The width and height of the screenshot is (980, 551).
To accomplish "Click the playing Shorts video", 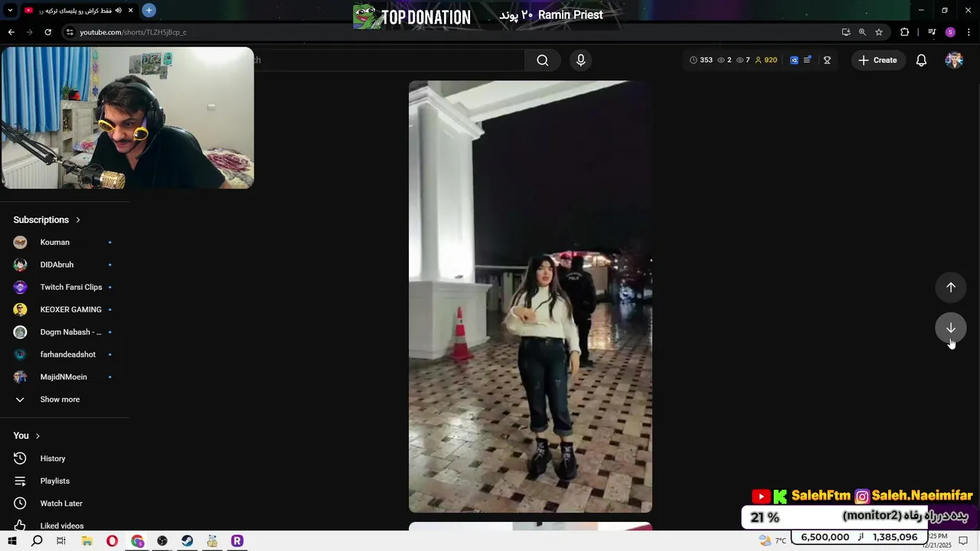I will [530, 297].
